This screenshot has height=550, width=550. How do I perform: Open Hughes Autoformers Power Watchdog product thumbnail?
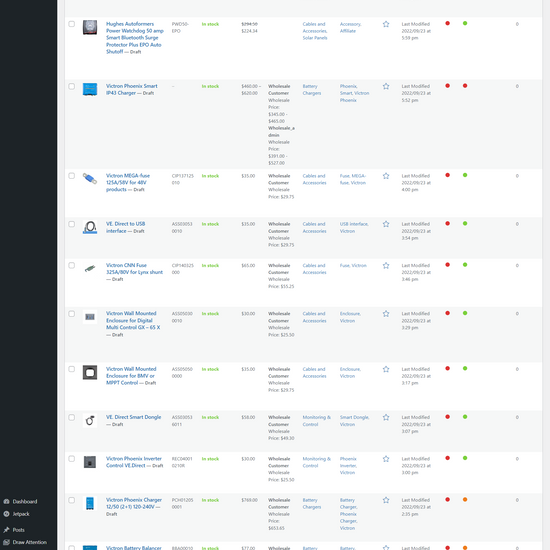click(x=90, y=27)
